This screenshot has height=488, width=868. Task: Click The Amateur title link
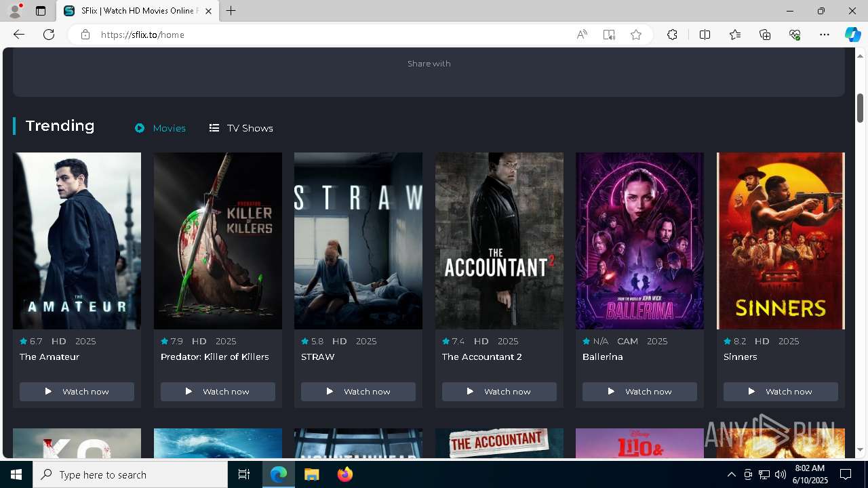click(50, 357)
